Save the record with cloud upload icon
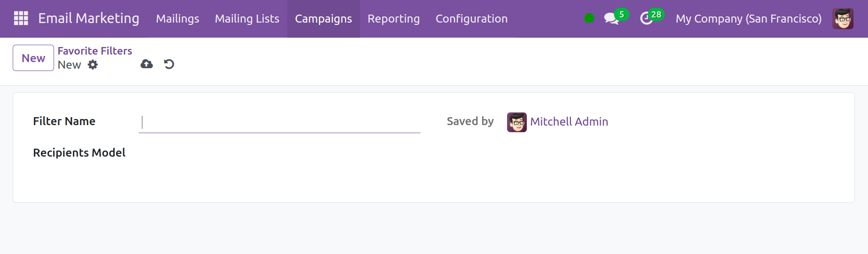 click(x=147, y=64)
